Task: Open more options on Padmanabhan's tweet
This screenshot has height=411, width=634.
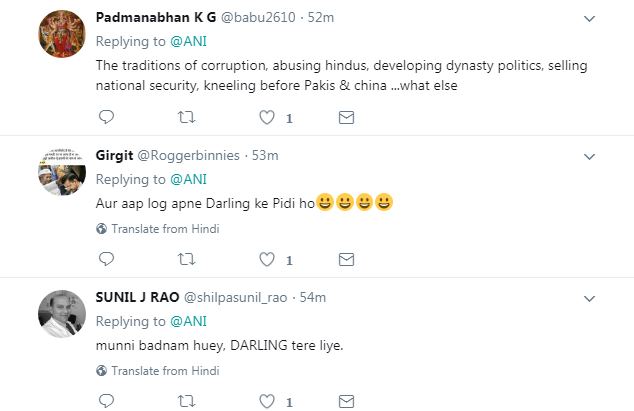Action: tap(590, 16)
